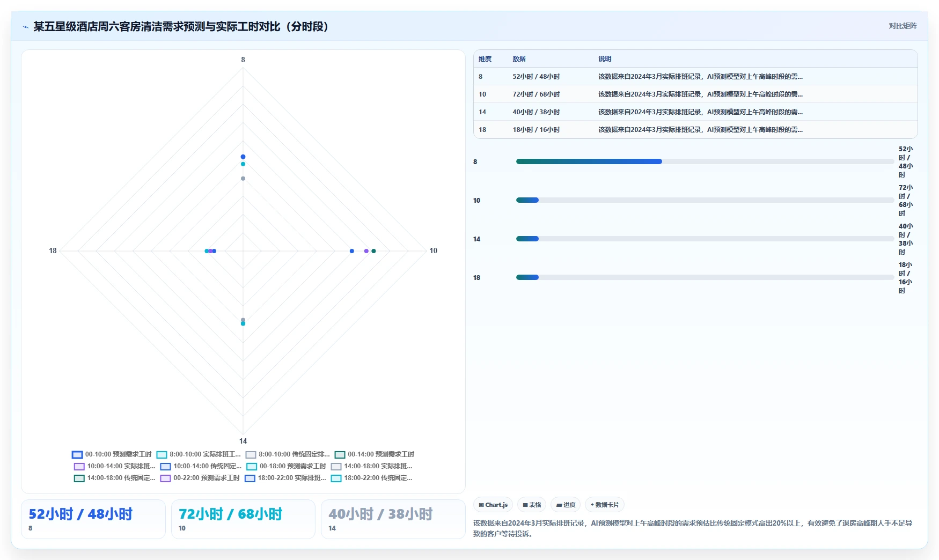The width and height of the screenshot is (939, 560).
Task: Toggle legend series 00-10:00 预测需求工时
Action: [x=112, y=454]
